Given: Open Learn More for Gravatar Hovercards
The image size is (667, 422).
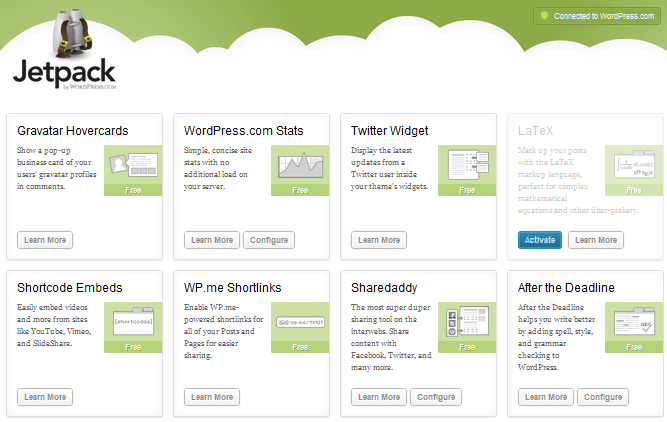Looking at the screenshot, I should pyautogui.click(x=45, y=240).
